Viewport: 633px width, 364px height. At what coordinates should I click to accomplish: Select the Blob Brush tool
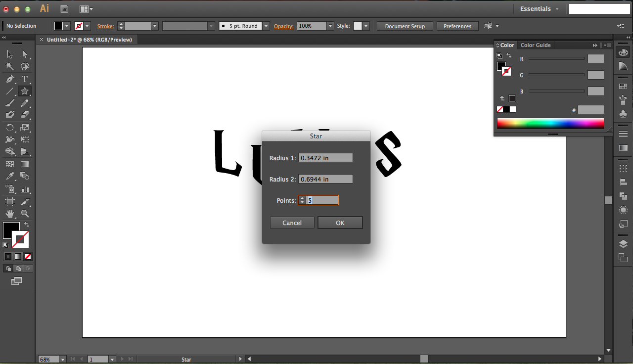[x=10, y=115]
